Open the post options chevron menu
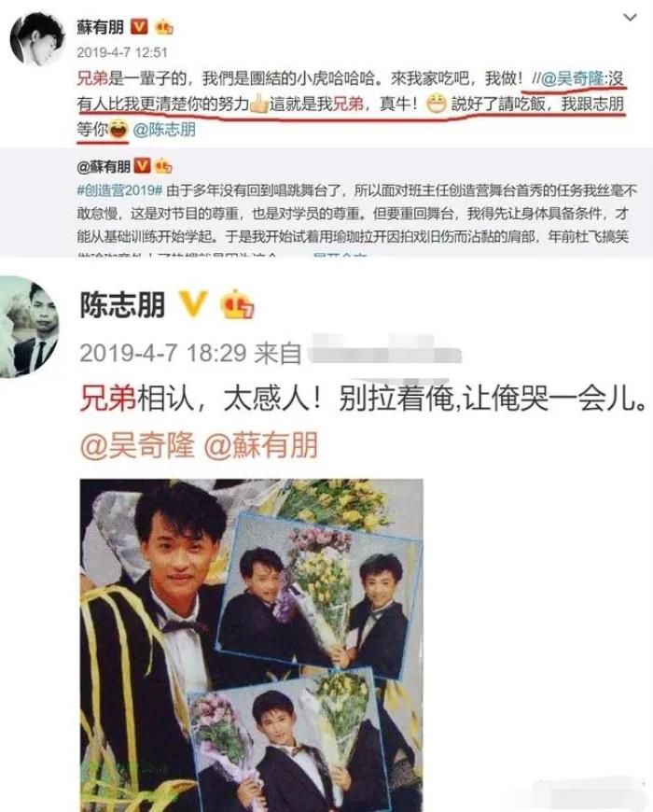Screen dimensions: 653x812 pyautogui.click(x=630, y=17)
